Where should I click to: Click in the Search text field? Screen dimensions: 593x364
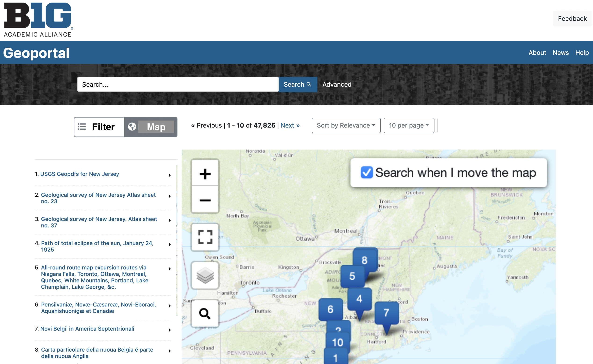[178, 84]
